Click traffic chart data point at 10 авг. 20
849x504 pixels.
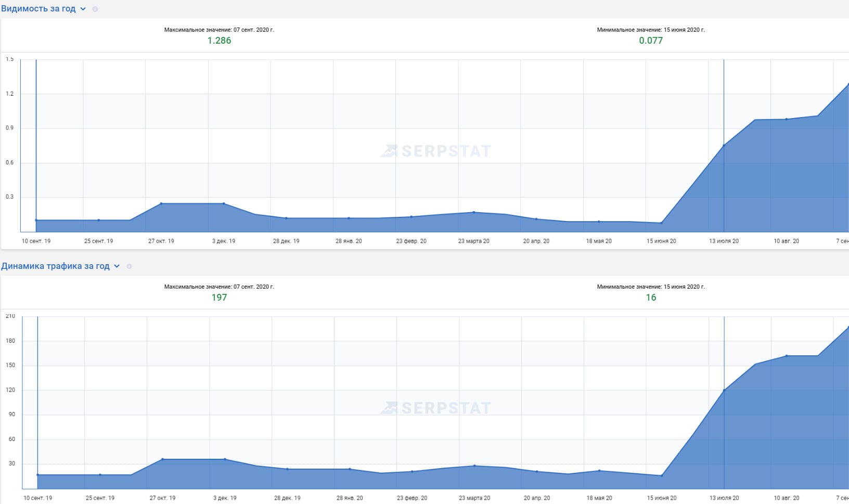pyautogui.click(x=787, y=356)
